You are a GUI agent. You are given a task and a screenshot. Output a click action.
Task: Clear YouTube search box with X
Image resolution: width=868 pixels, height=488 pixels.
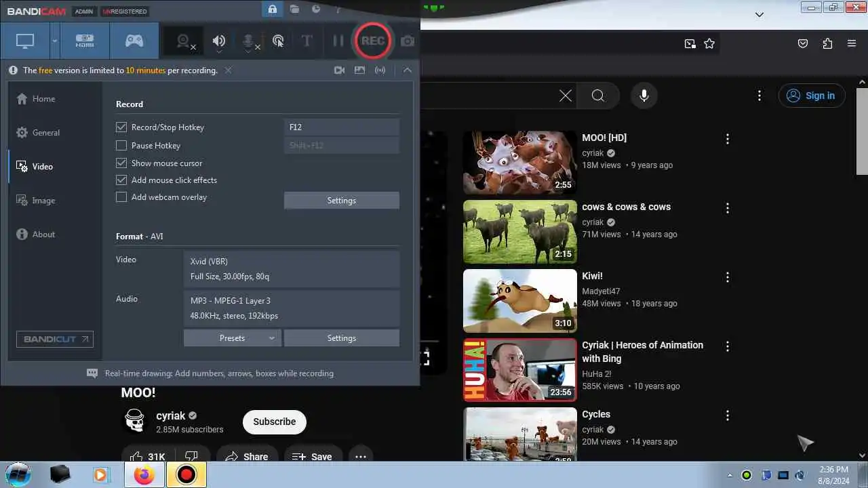coord(566,96)
